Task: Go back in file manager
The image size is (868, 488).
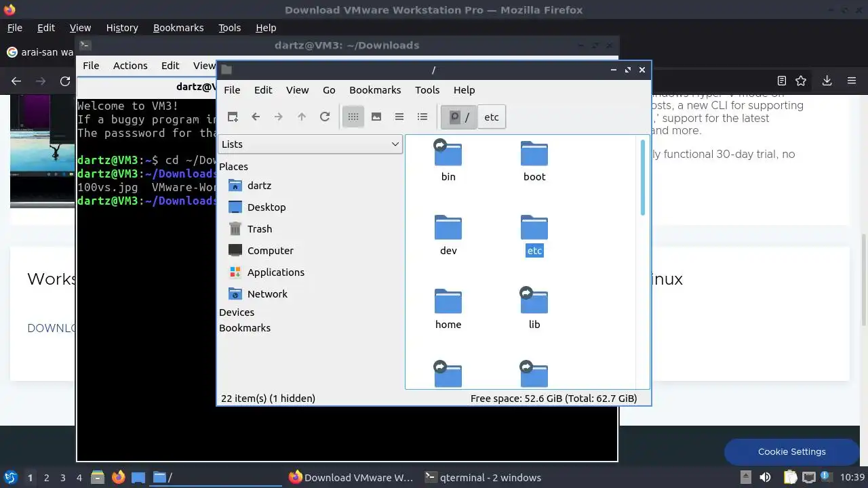Action: [256, 117]
